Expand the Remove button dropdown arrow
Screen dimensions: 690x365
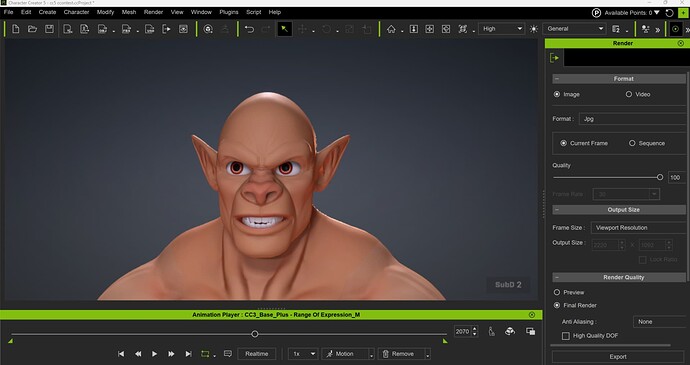pos(427,354)
